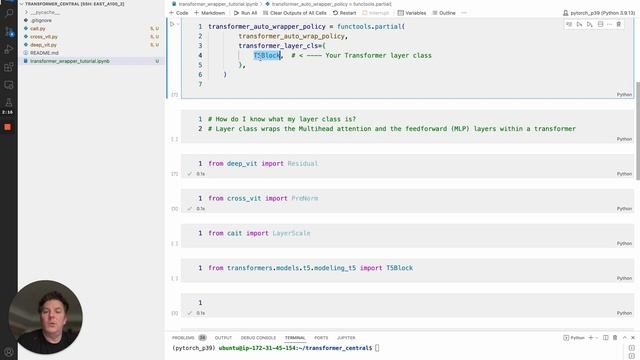Split the cell from cell toolbar
The width and height of the screenshot is (640, 360).
pos(600,24)
